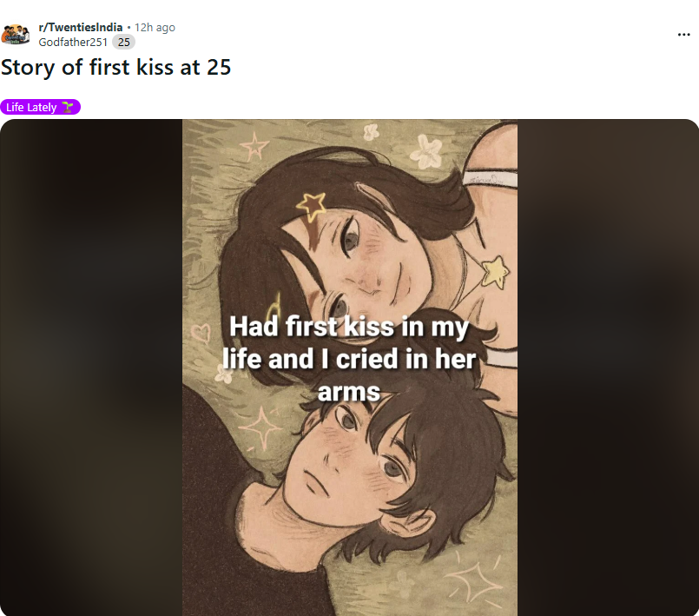Click the white flower at top of artwork
Viewport: 699px width, 616px height.
pyautogui.click(x=426, y=152)
